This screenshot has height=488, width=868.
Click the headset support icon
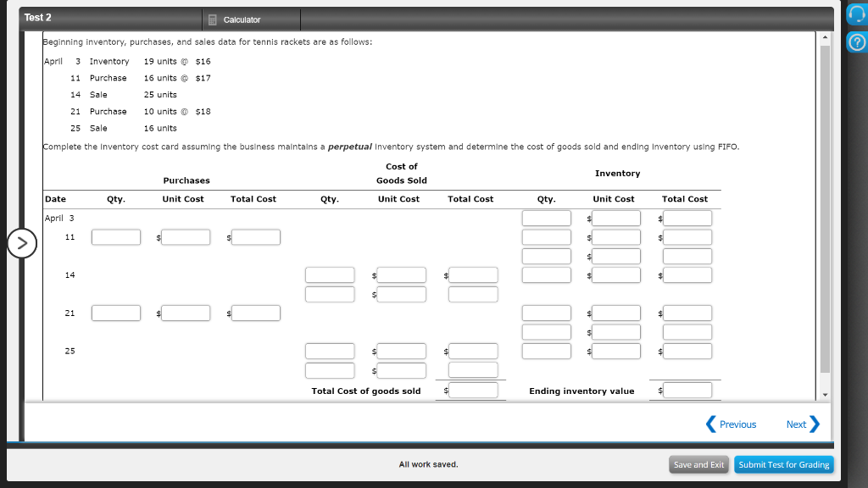click(856, 14)
